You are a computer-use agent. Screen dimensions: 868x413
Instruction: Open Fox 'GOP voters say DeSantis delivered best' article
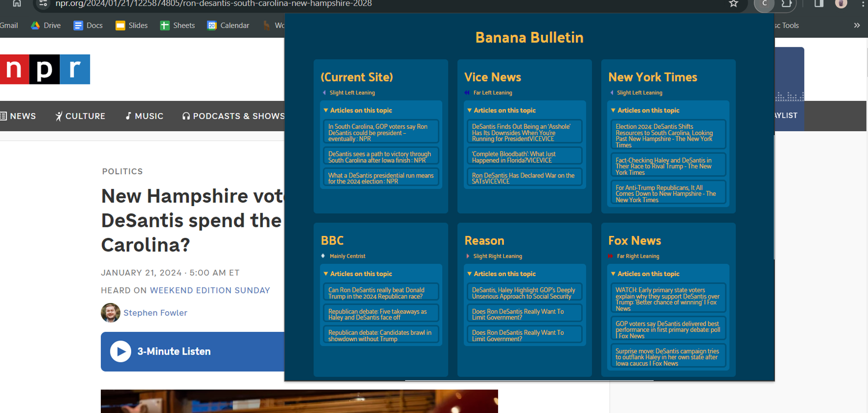668,330
